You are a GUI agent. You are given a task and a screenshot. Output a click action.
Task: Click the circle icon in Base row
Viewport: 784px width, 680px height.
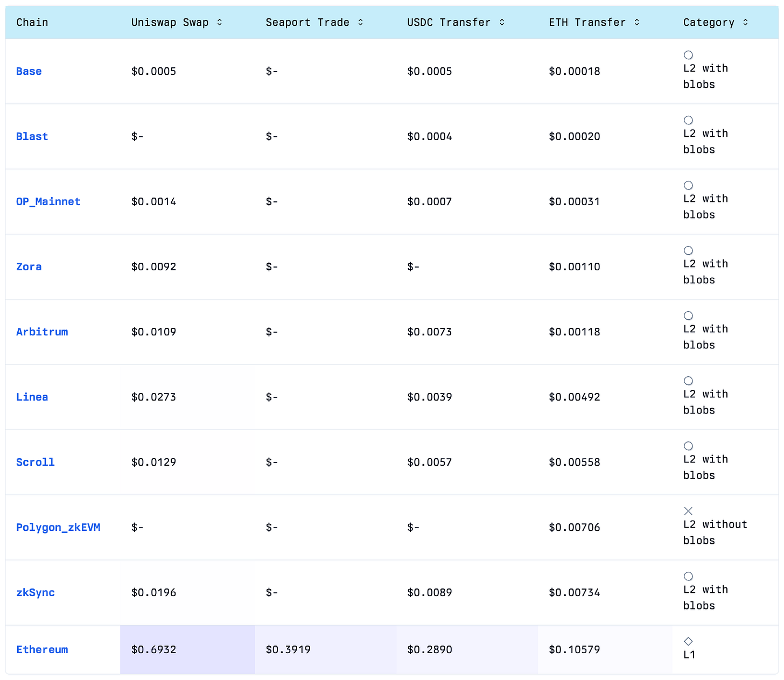[x=688, y=55]
